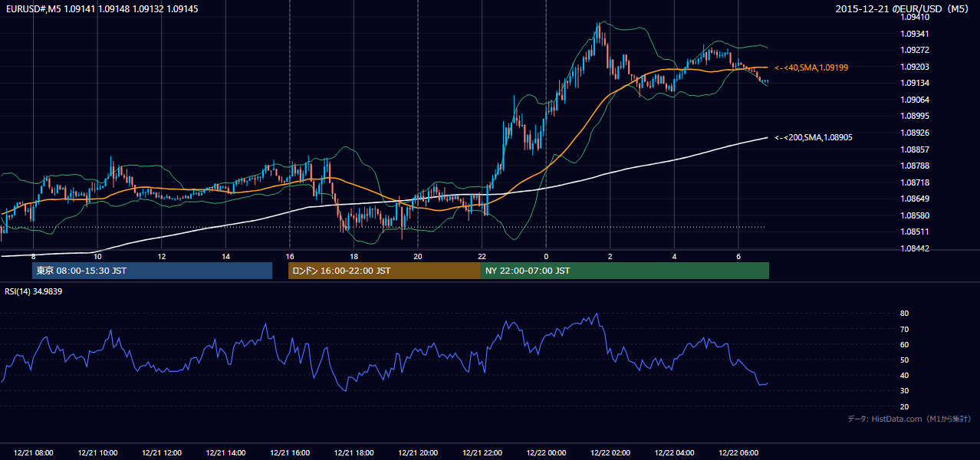Image resolution: width=980 pixels, height=460 pixels.
Task: Click the RSI 60 level label
Action: pyautogui.click(x=904, y=344)
